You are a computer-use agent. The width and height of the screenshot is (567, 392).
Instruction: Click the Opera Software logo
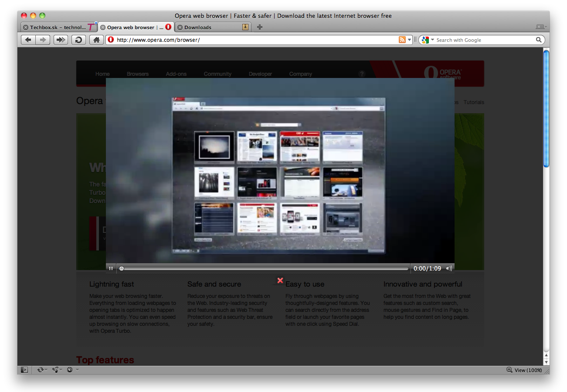[442, 73]
